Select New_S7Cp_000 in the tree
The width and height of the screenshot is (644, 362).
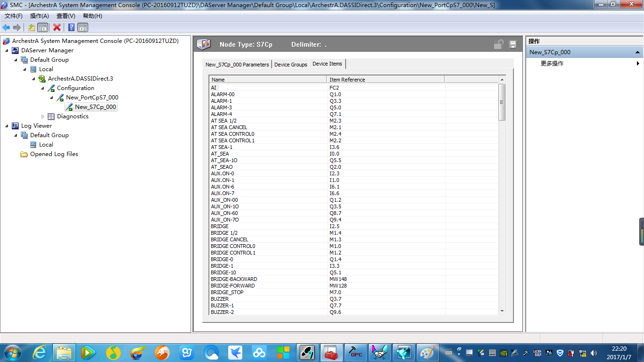point(95,107)
